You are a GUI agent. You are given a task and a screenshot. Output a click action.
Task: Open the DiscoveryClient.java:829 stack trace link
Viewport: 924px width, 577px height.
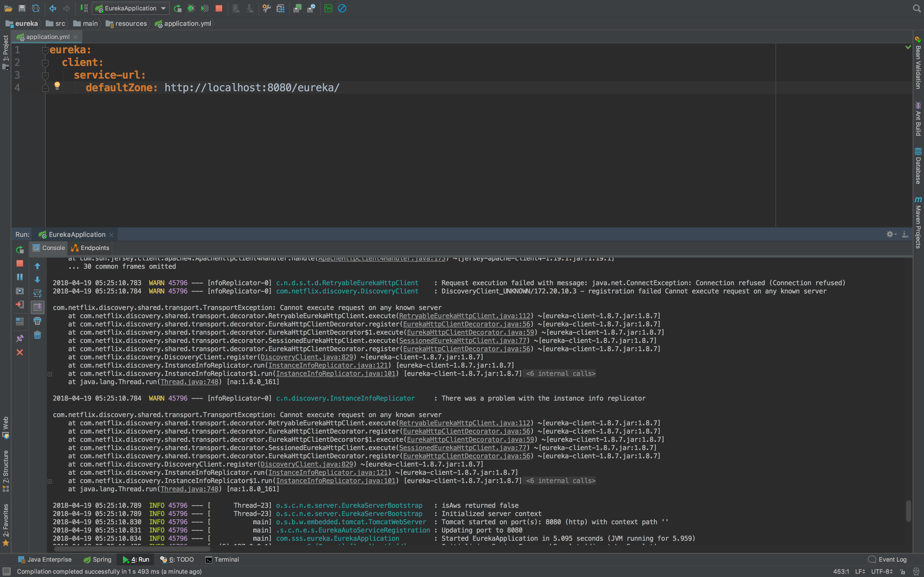pyautogui.click(x=307, y=357)
